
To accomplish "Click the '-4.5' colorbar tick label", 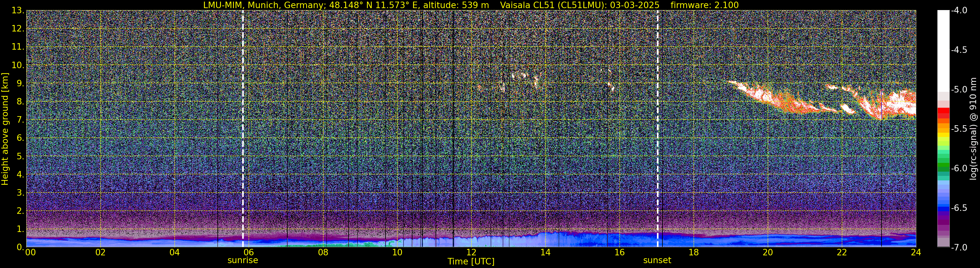I will pyautogui.click(x=959, y=50).
